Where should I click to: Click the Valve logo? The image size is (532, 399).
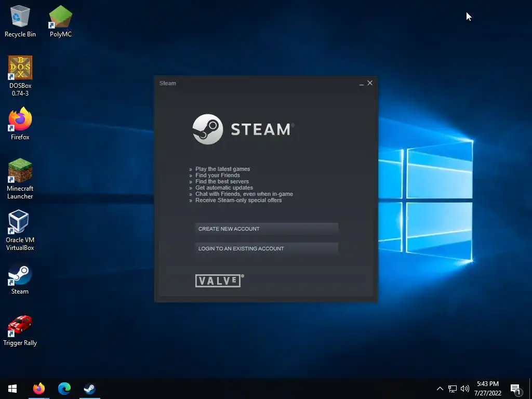pyautogui.click(x=220, y=281)
